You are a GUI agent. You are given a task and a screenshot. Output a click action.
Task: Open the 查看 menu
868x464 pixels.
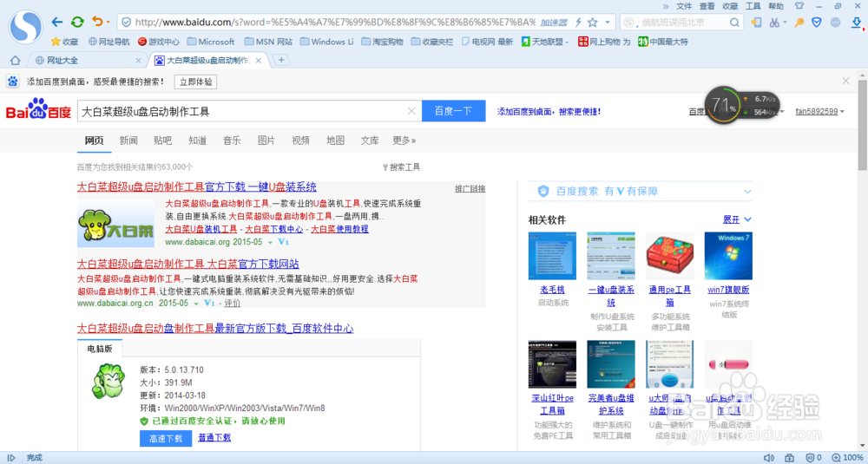coord(707,6)
